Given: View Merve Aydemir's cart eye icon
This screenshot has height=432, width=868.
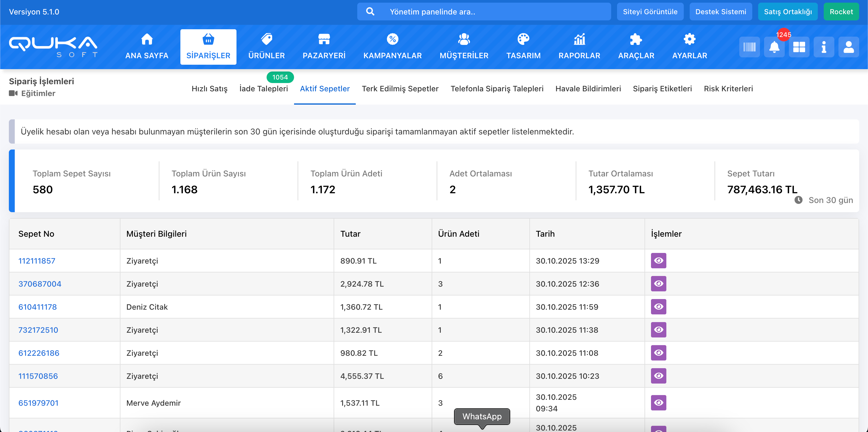Looking at the screenshot, I should click(658, 403).
